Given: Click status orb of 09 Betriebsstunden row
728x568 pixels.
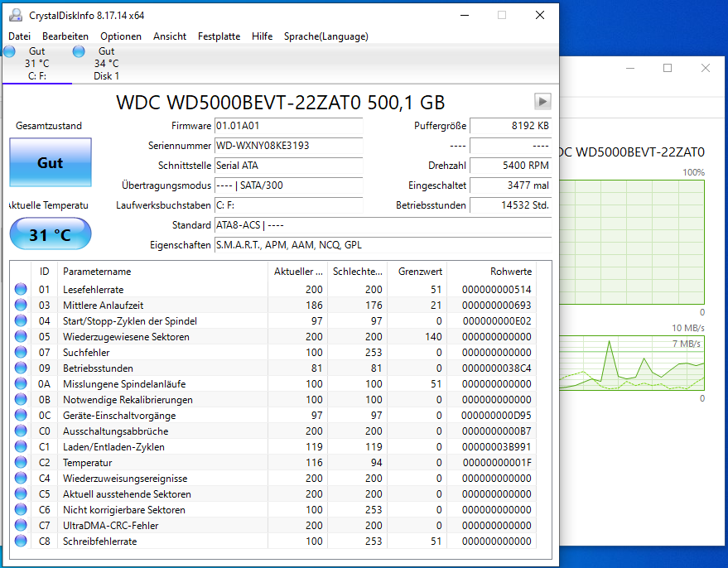Looking at the screenshot, I should (21, 368).
